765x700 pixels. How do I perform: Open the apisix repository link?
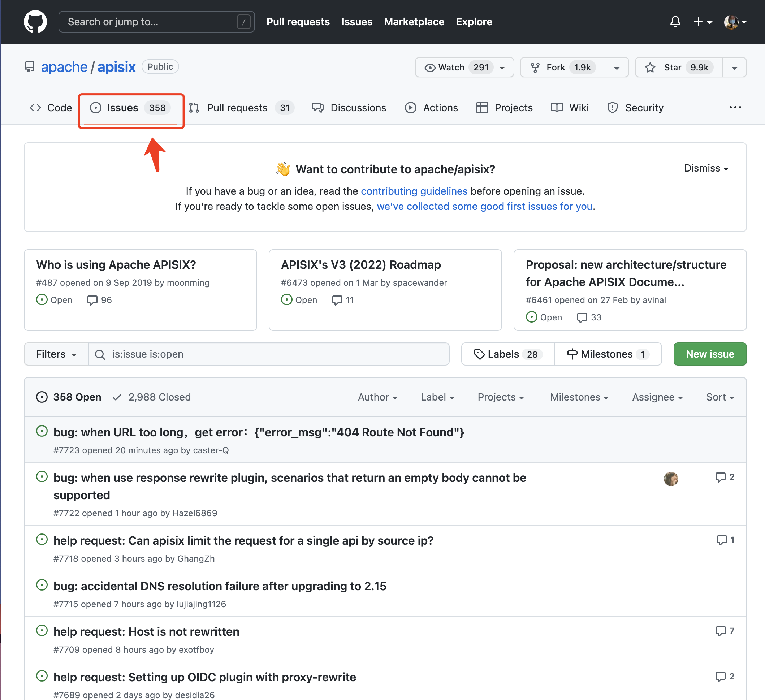(x=117, y=67)
